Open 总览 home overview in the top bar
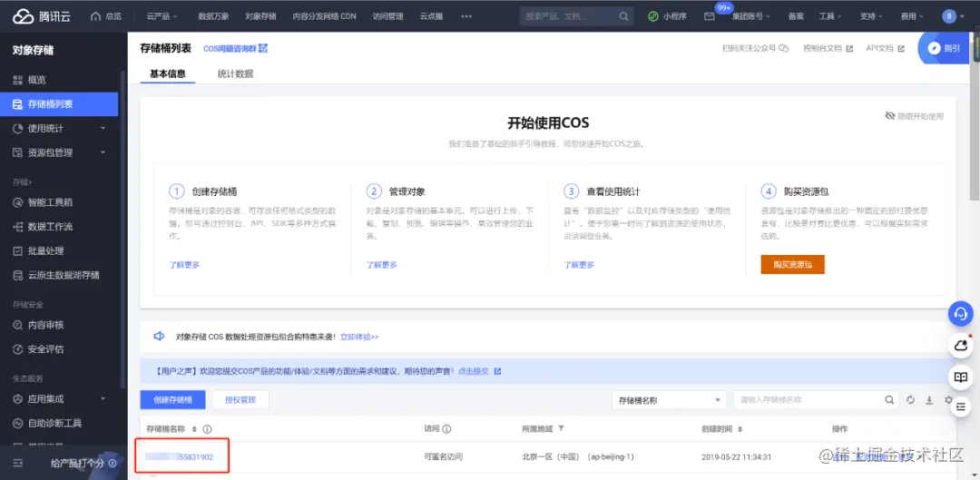Image resolution: width=980 pixels, height=480 pixels. tap(106, 17)
